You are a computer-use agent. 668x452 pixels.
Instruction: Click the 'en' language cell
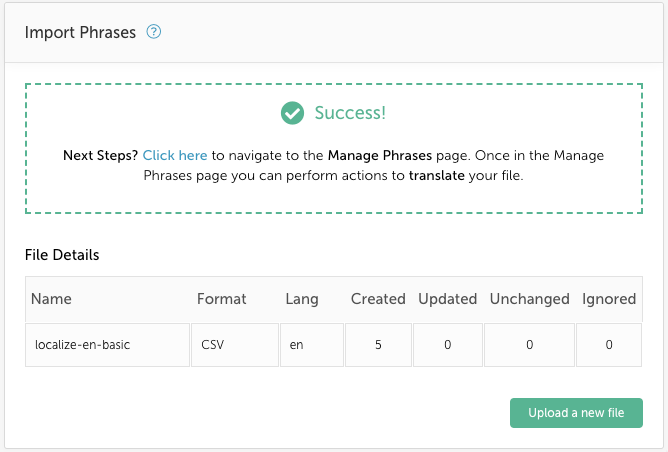coord(312,345)
